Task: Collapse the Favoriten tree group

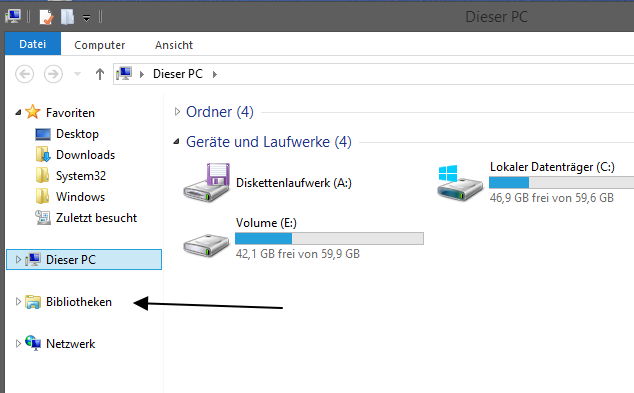Action: [x=18, y=112]
